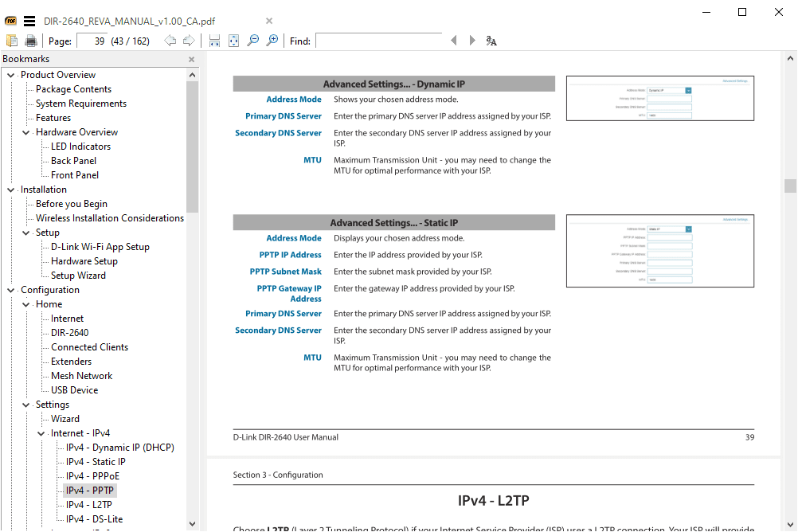Toggle match case icon

click(491, 41)
